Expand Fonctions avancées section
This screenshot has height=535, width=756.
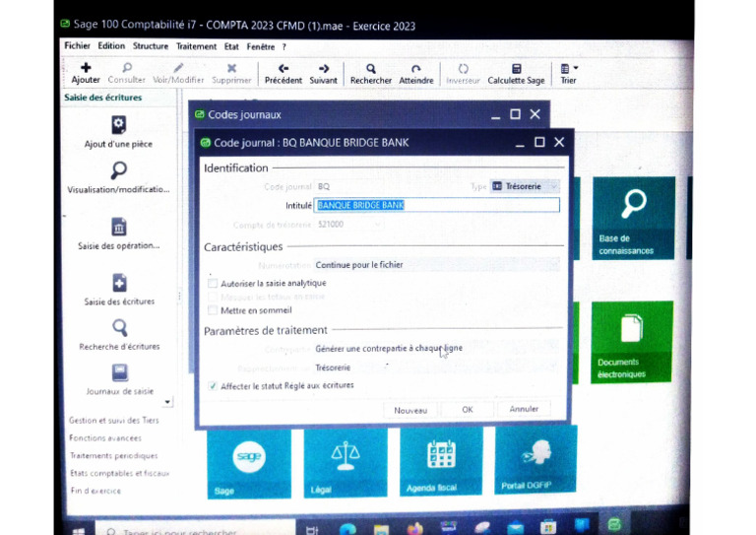click(x=105, y=438)
